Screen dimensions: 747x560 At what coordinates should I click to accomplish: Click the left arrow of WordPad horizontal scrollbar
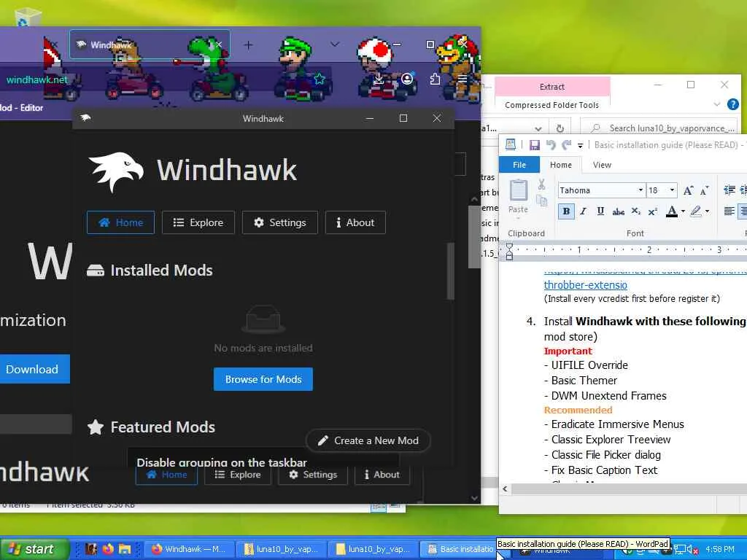click(505, 489)
